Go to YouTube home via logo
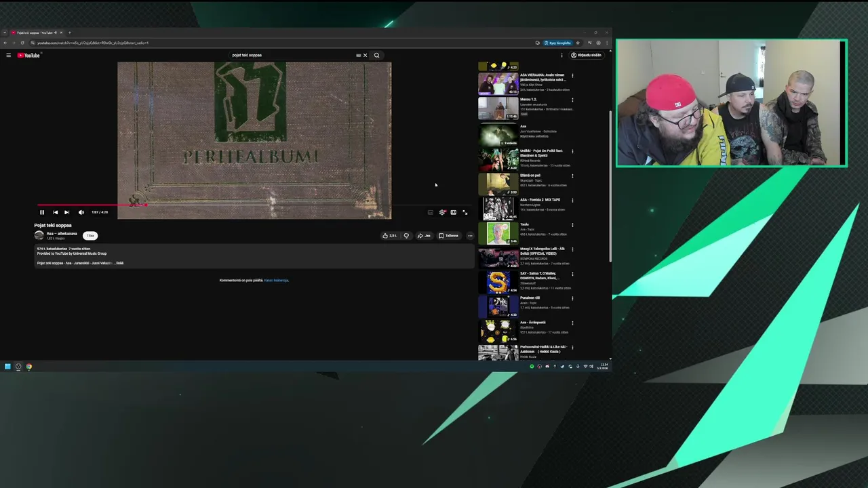This screenshot has height=488, width=868. 28,55
